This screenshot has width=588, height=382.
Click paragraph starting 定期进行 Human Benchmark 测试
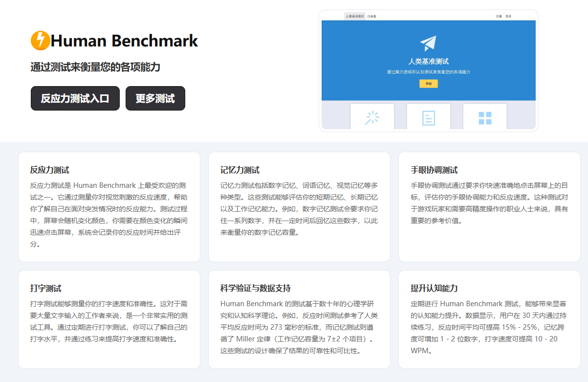[489, 327]
